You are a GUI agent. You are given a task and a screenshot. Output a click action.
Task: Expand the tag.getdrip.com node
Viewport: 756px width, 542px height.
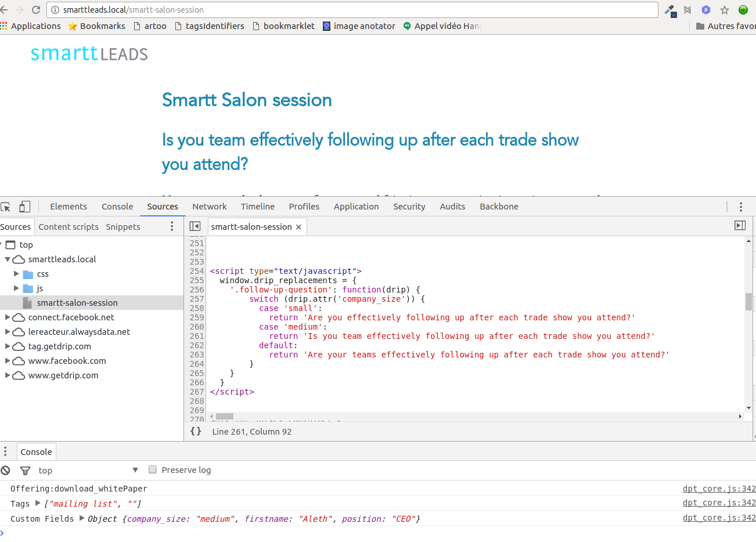pos(8,346)
